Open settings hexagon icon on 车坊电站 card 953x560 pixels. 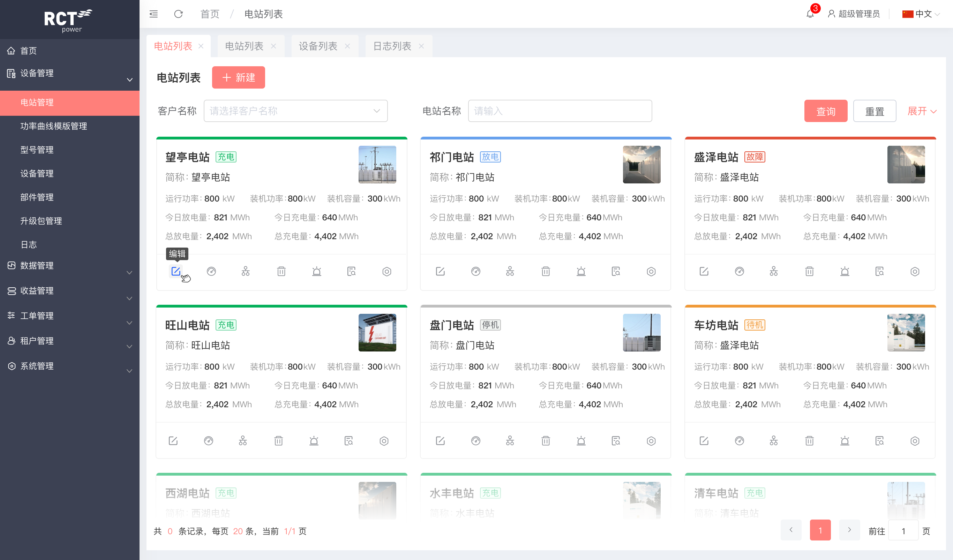point(915,440)
